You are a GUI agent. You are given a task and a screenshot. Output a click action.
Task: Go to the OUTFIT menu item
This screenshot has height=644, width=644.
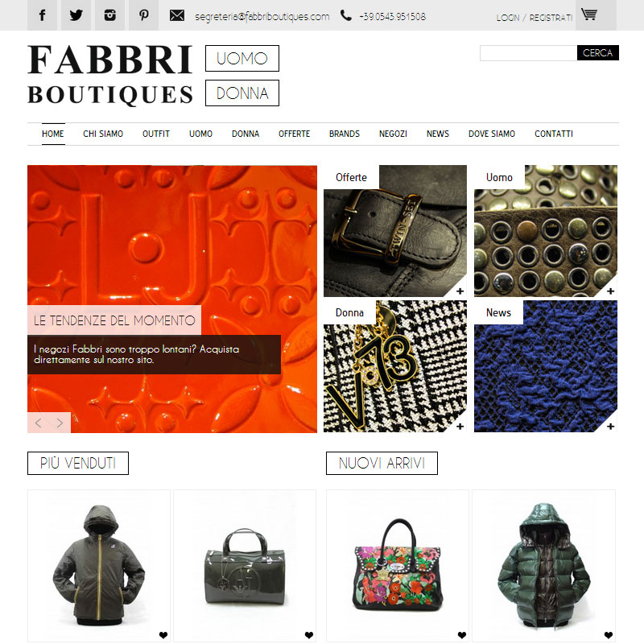(x=156, y=134)
